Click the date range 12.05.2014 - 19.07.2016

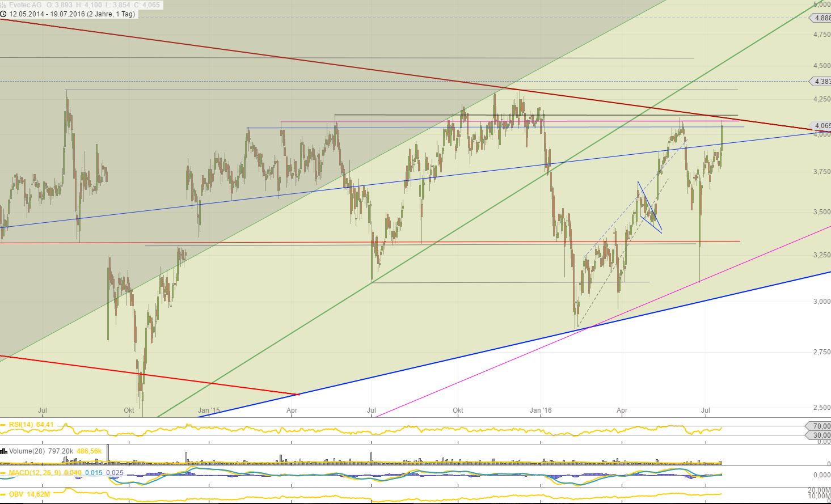coord(47,14)
